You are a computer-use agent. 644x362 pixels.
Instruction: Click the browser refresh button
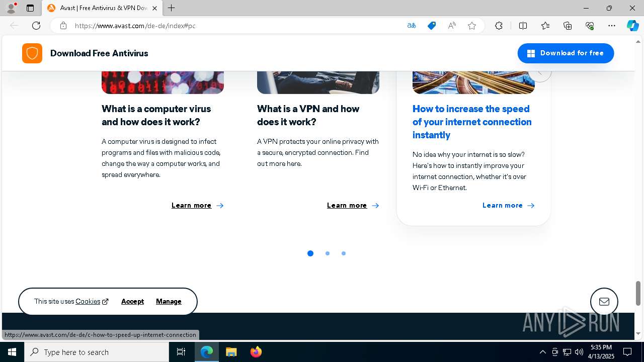(x=36, y=26)
